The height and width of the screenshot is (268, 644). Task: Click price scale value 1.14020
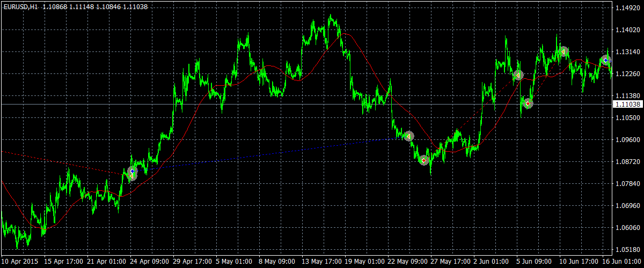point(628,29)
